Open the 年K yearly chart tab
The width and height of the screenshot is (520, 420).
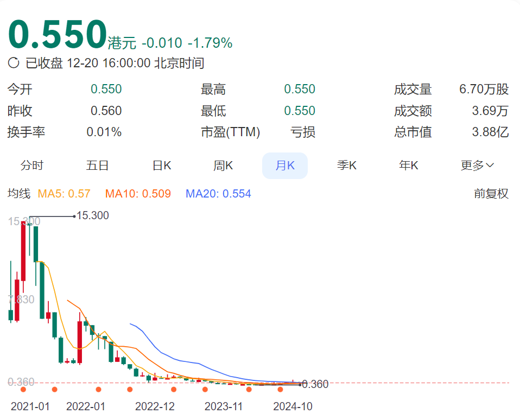pos(409,166)
